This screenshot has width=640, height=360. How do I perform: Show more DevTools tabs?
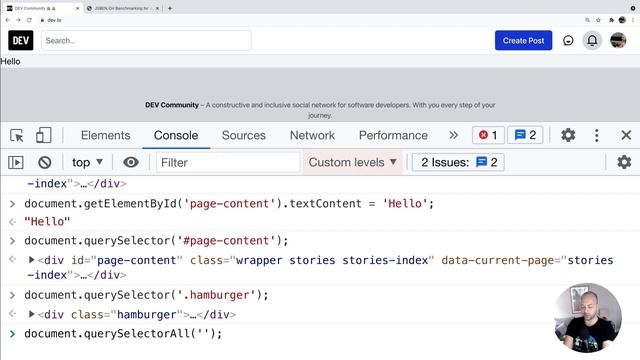coord(453,135)
